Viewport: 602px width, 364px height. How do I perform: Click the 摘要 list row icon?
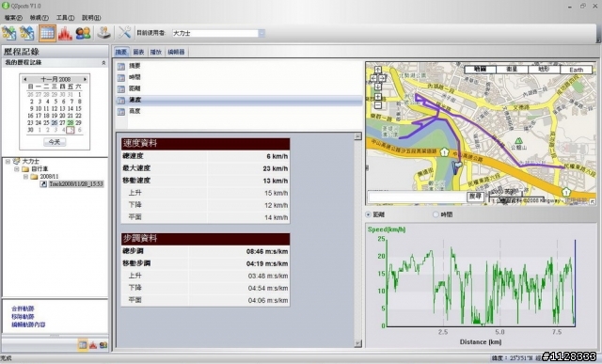pos(121,67)
